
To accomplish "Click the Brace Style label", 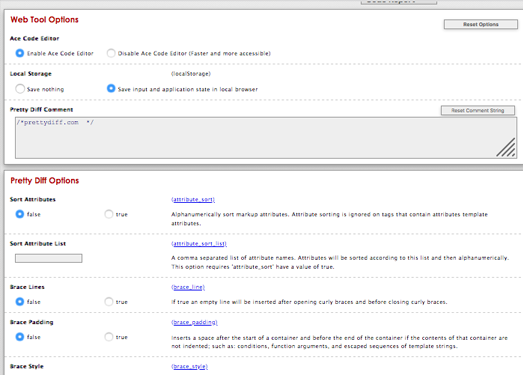I will click(x=27, y=366).
